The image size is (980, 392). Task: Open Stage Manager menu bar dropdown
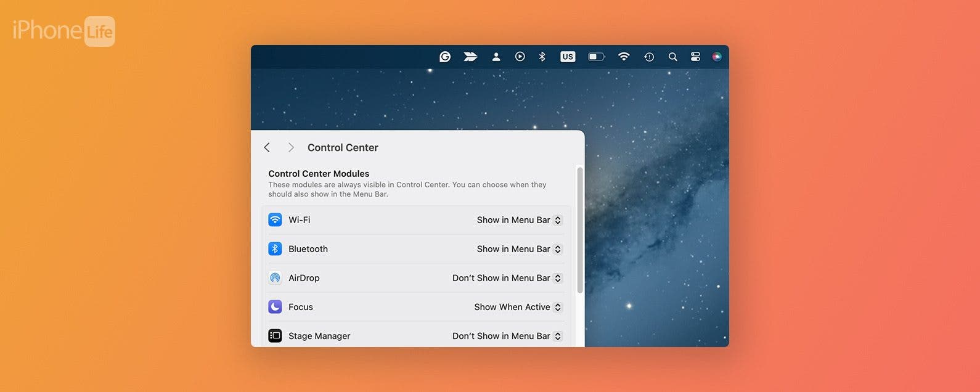tap(507, 336)
